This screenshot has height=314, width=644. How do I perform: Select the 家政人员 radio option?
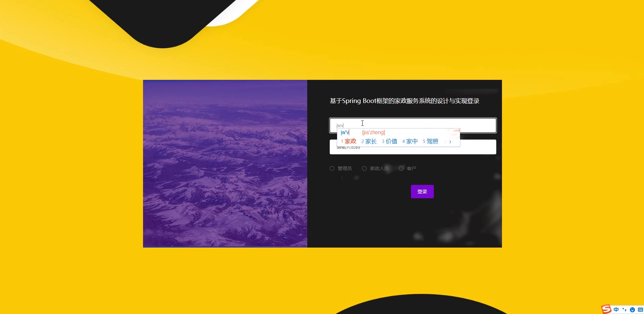(x=364, y=168)
